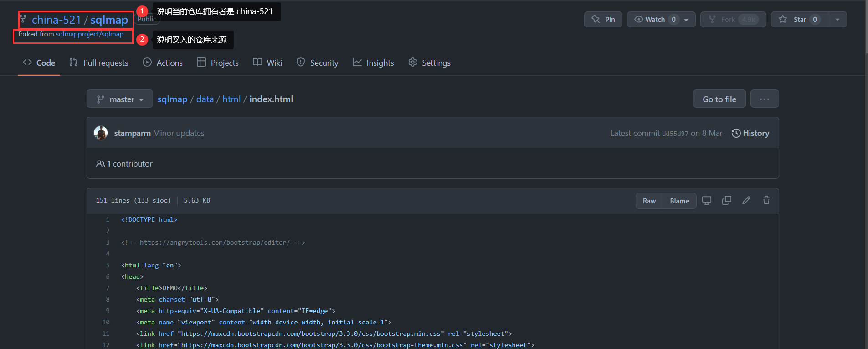Image resolution: width=868 pixels, height=349 pixels.
Task: Select line number 1 in code
Action: point(108,220)
